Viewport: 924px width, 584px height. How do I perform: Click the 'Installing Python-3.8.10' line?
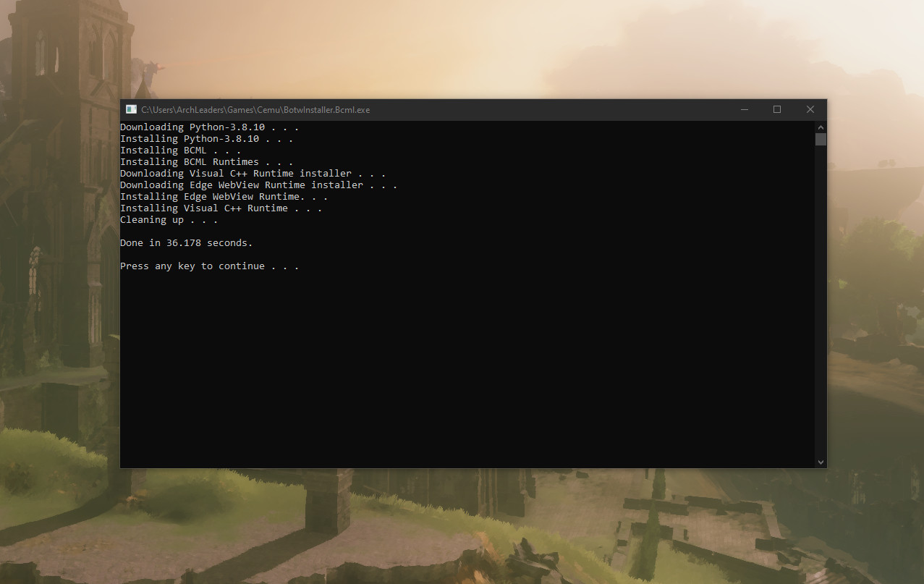tap(206, 139)
